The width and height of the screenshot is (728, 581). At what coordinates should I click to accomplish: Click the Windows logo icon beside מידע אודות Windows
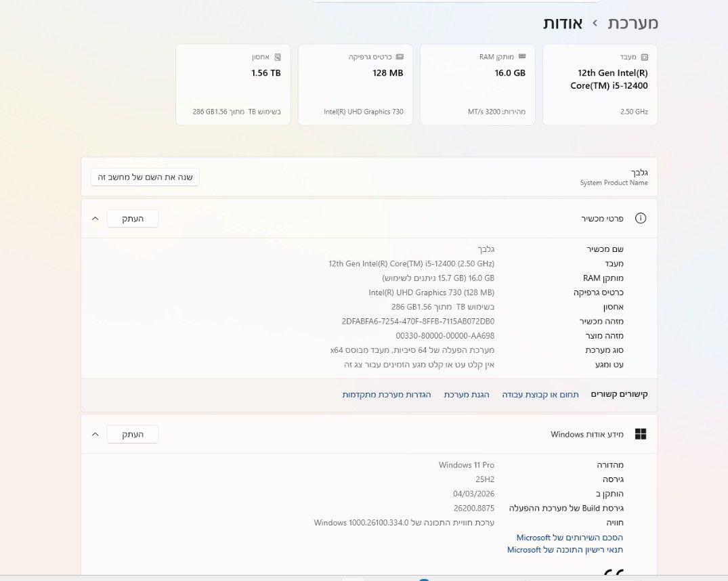[641, 434]
